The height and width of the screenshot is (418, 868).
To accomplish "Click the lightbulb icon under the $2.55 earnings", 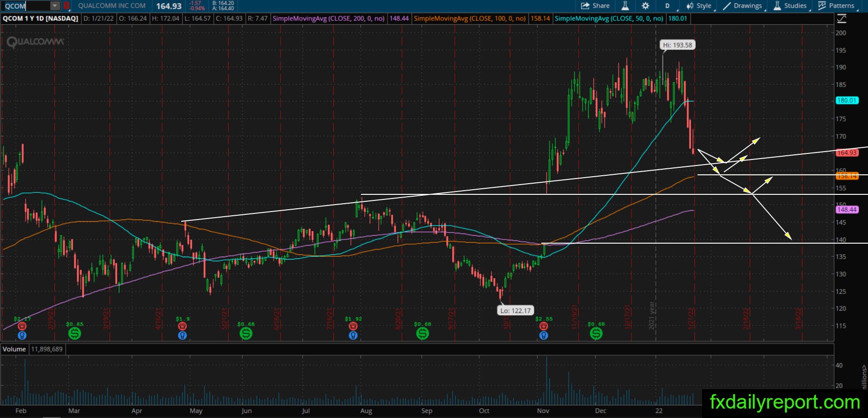I will pos(544,335).
